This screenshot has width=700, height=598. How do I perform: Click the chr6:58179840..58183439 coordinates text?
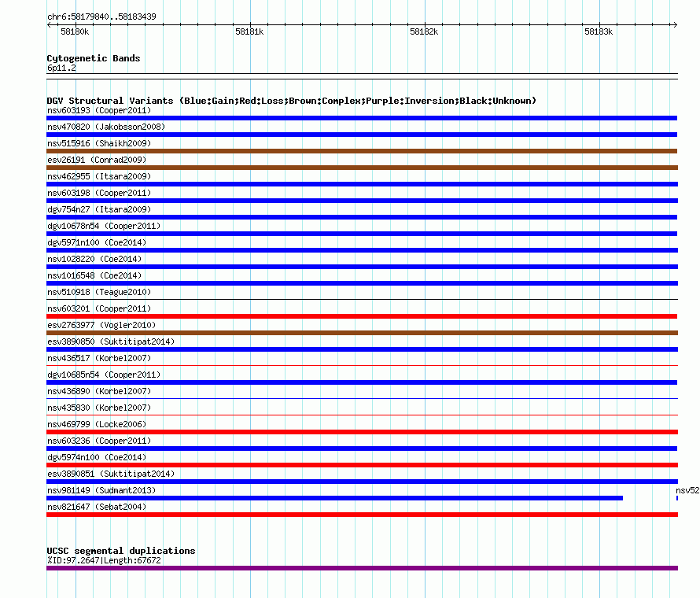coord(101,17)
